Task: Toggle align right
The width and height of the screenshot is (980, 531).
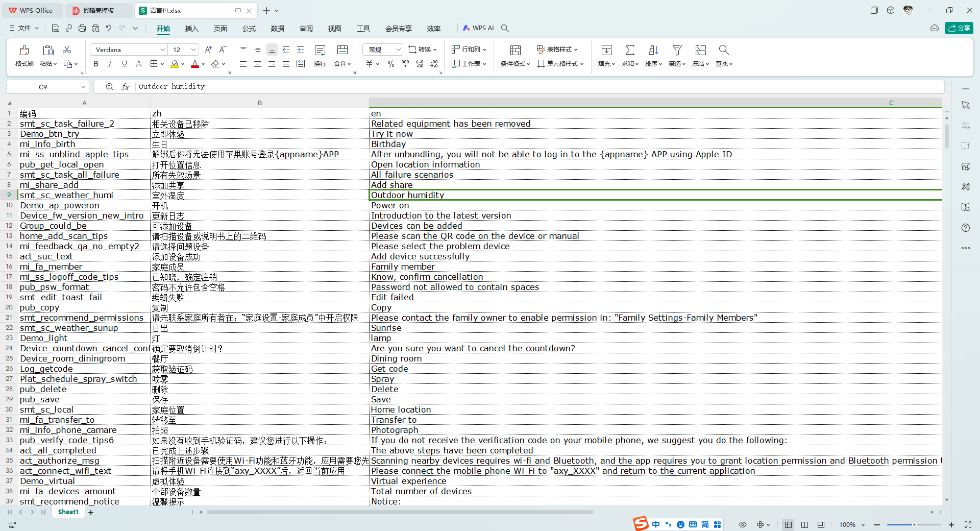Action: coord(272,64)
